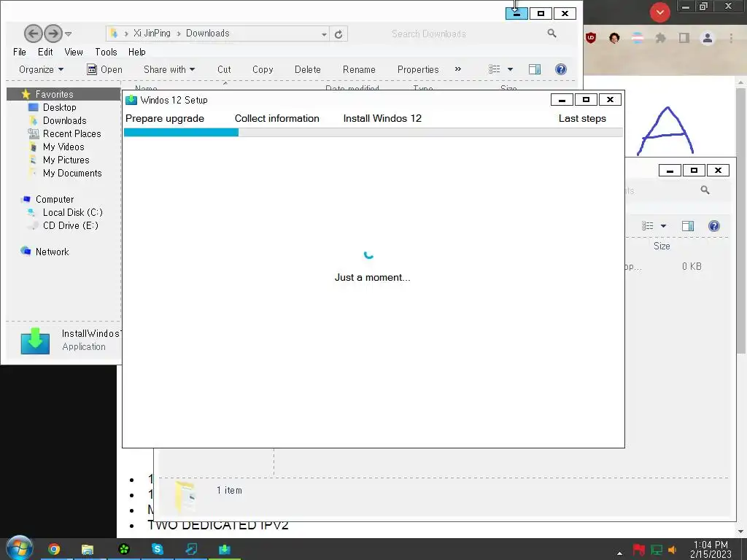Click Cut in the explorer toolbar
The height and width of the screenshot is (560, 747).
click(x=224, y=69)
